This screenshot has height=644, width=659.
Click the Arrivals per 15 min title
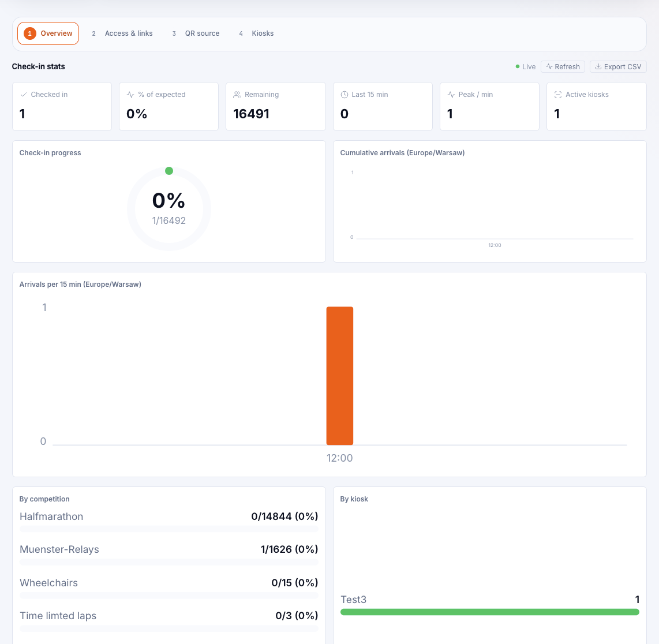(80, 284)
